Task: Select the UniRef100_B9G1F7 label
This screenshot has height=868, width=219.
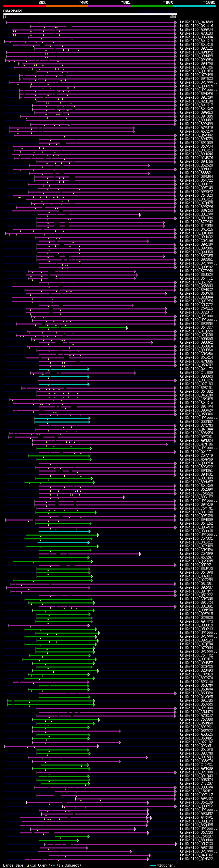Action: [x=196, y=497]
